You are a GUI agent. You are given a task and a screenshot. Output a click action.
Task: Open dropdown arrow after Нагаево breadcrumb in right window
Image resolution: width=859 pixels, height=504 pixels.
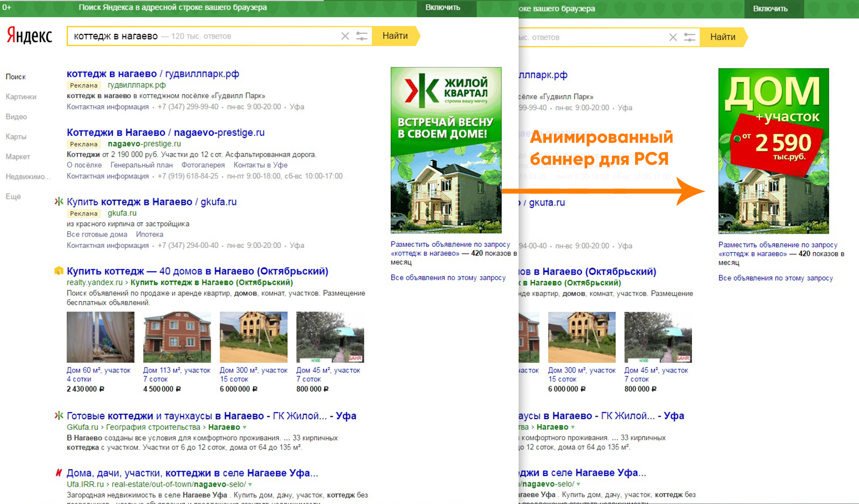[573, 428]
